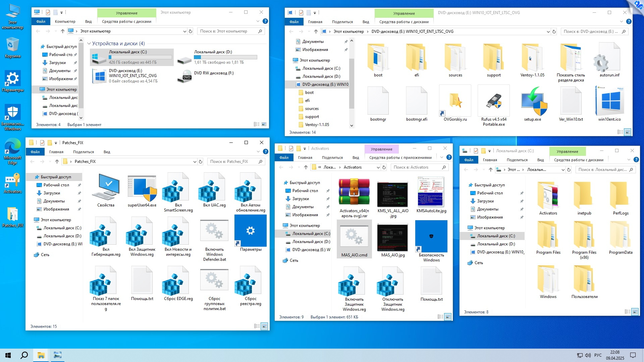
Task: Switch to details view in Этот компьютер window
Action: [257, 124]
